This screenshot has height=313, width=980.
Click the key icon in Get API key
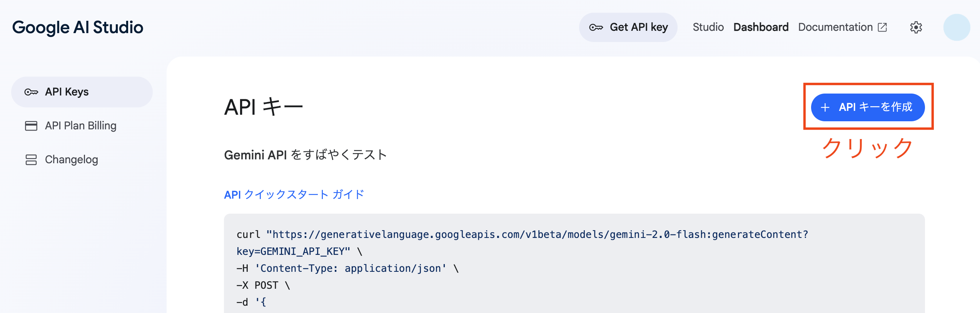click(596, 27)
